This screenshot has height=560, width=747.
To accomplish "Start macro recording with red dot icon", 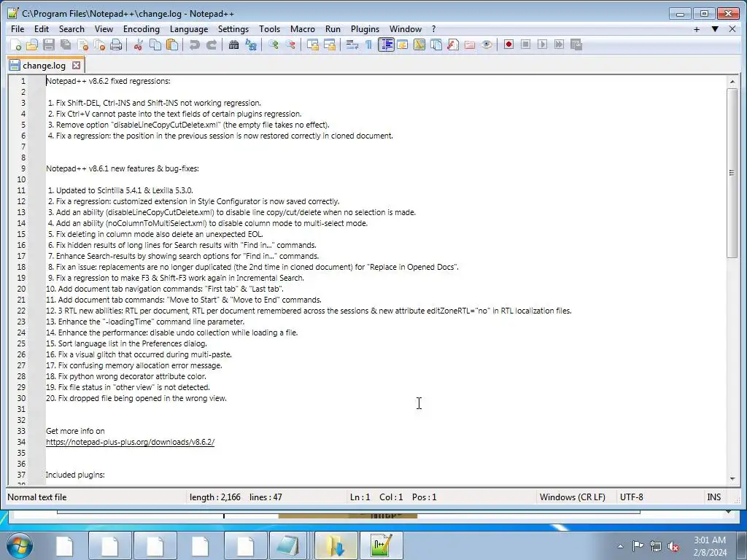I will pyautogui.click(x=508, y=44).
